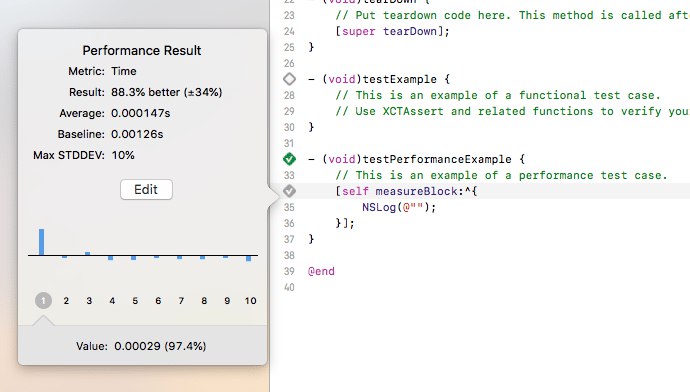
Task: Select iteration 6 in the performance popover
Action: (x=158, y=300)
